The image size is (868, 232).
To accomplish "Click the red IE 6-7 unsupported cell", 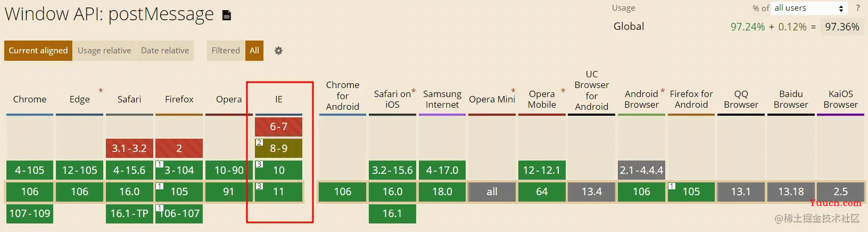I will click(278, 126).
